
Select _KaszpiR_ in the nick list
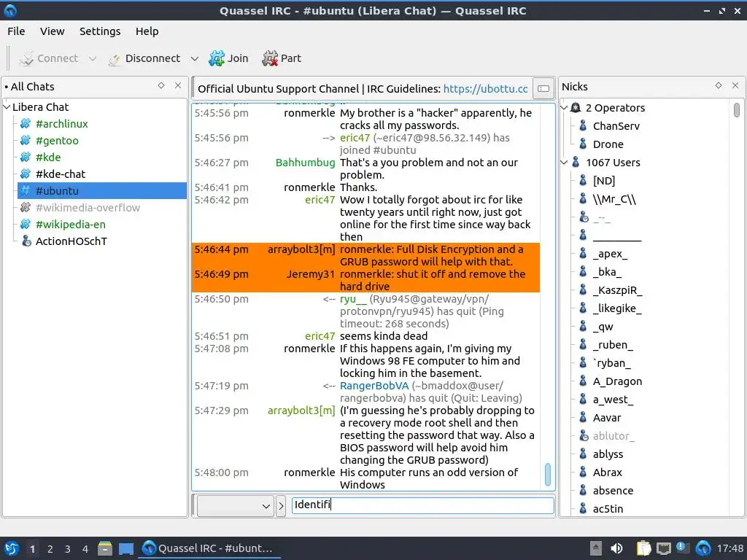click(x=617, y=290)
